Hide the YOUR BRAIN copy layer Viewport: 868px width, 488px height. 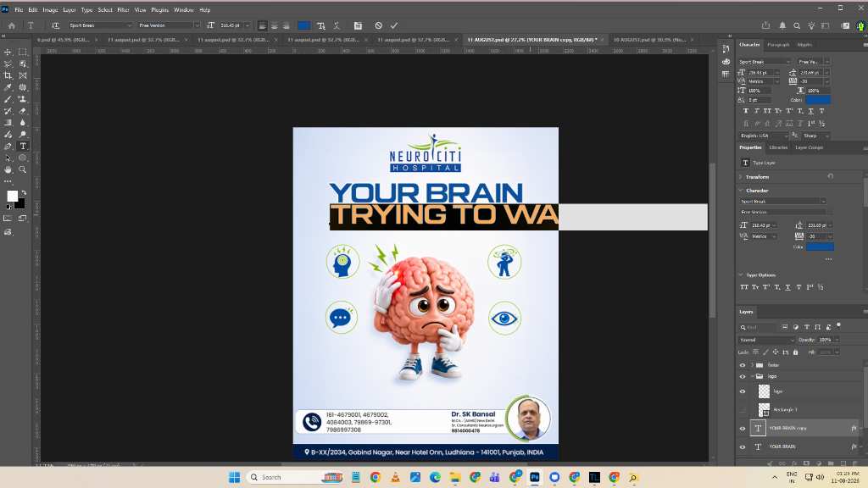(x=743, y=428)
